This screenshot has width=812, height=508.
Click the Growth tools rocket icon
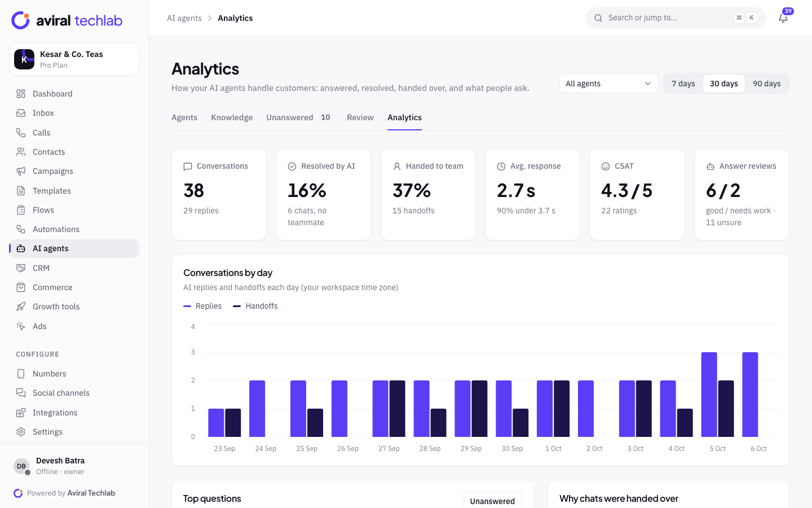point(21,306)
